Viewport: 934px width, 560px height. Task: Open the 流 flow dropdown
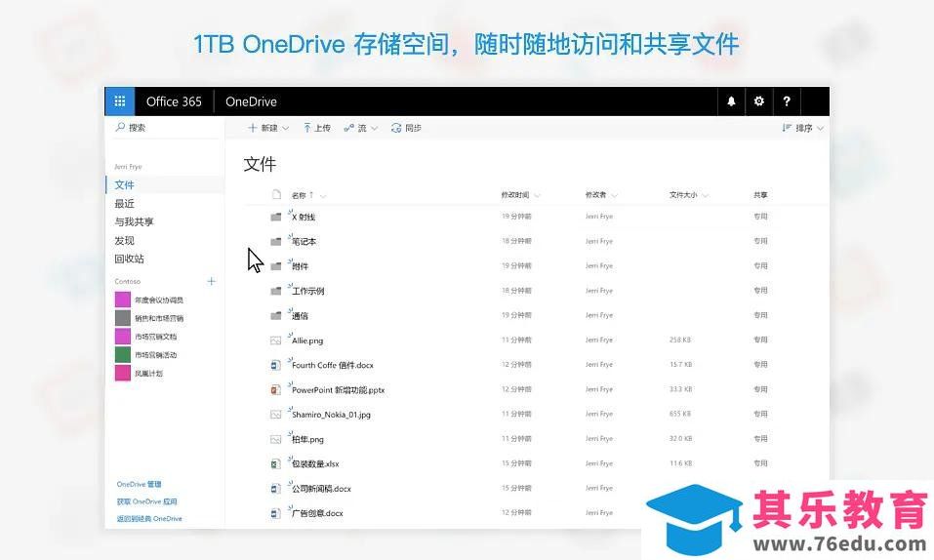coord(361,128)
